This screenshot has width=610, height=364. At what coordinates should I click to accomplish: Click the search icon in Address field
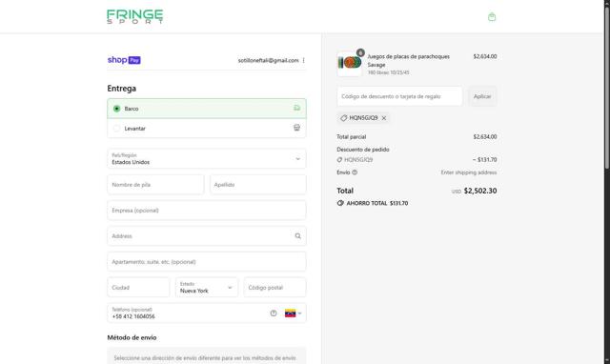[297, 235]
